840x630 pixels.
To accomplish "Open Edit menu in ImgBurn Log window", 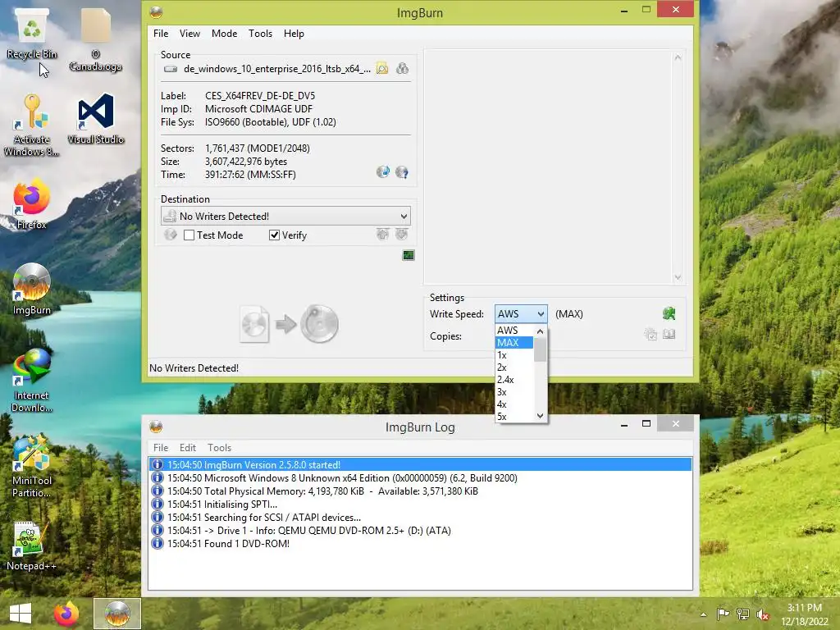I will pyautogui.click(x=188, y=447).
